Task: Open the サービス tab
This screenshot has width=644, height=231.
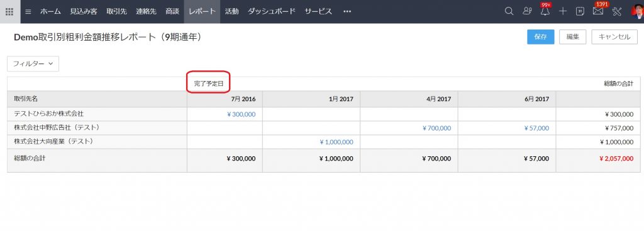Action: pos(318,11)
